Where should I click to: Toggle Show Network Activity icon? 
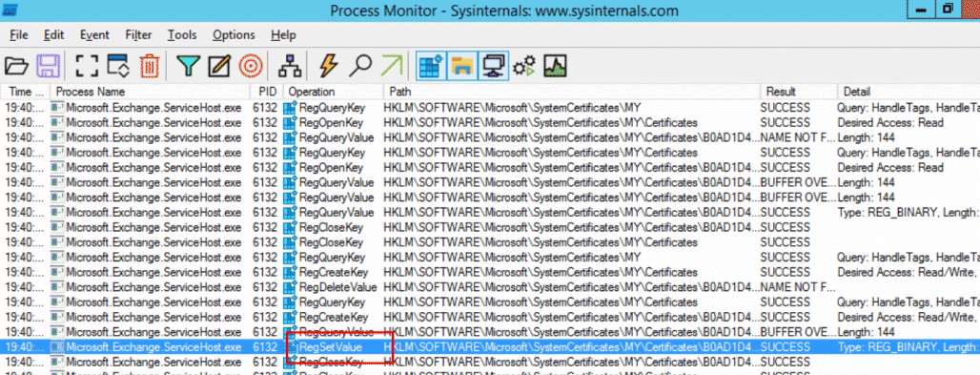point(494,65)
